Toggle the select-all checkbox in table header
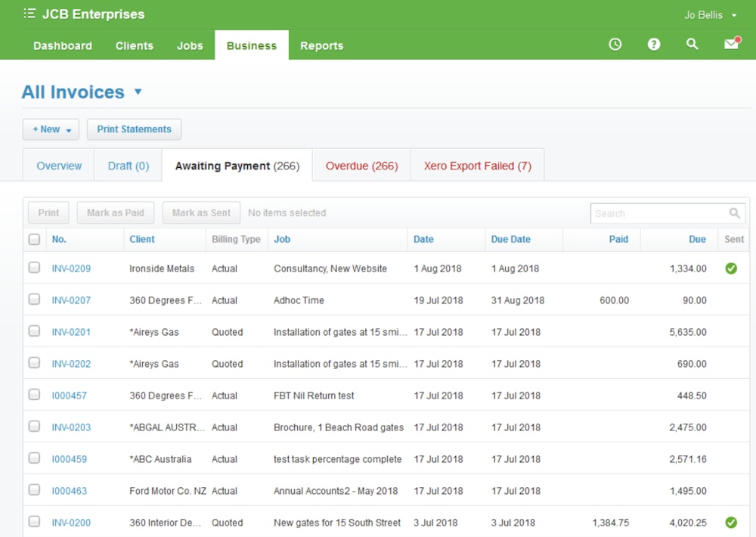 click(34, 239)
